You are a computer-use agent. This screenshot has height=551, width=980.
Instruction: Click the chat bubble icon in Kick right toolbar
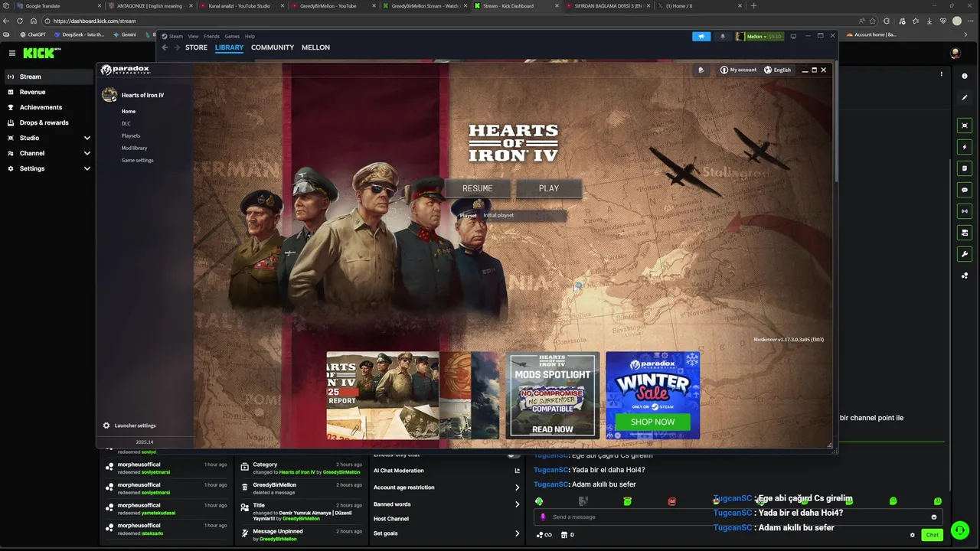pos(965,190)
